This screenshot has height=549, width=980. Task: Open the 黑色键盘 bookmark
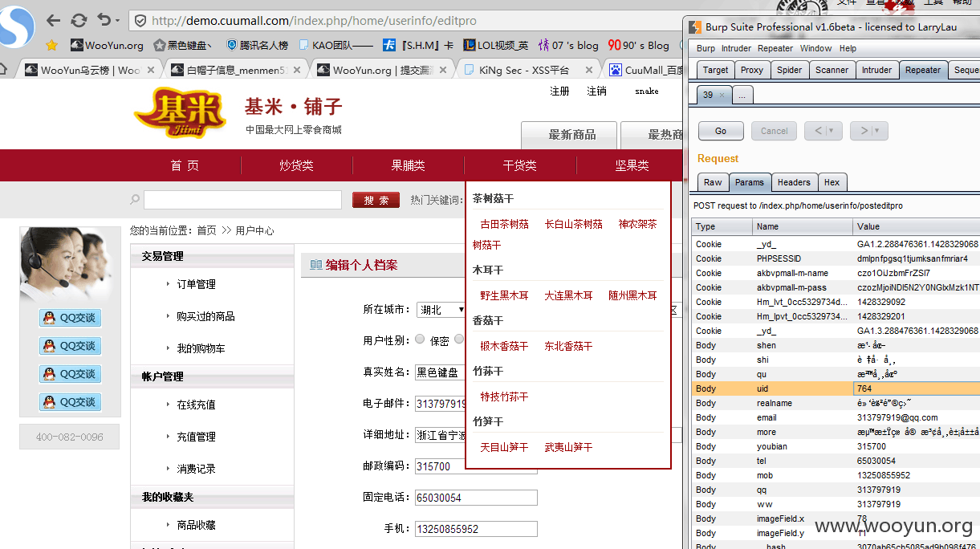(182, 45)
